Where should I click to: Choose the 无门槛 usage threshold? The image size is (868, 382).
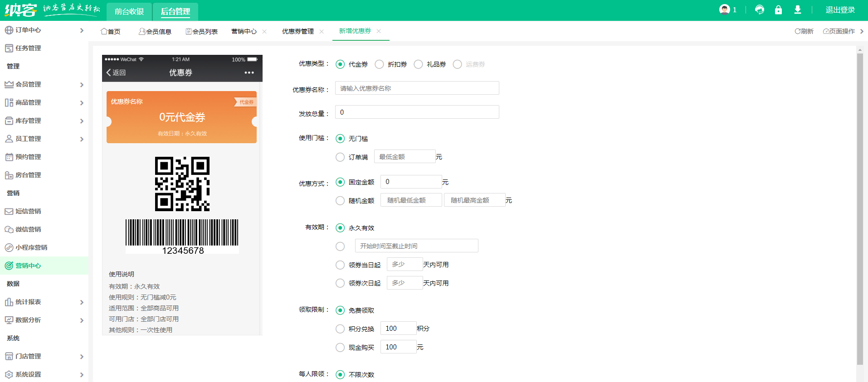tap(340, 138)
